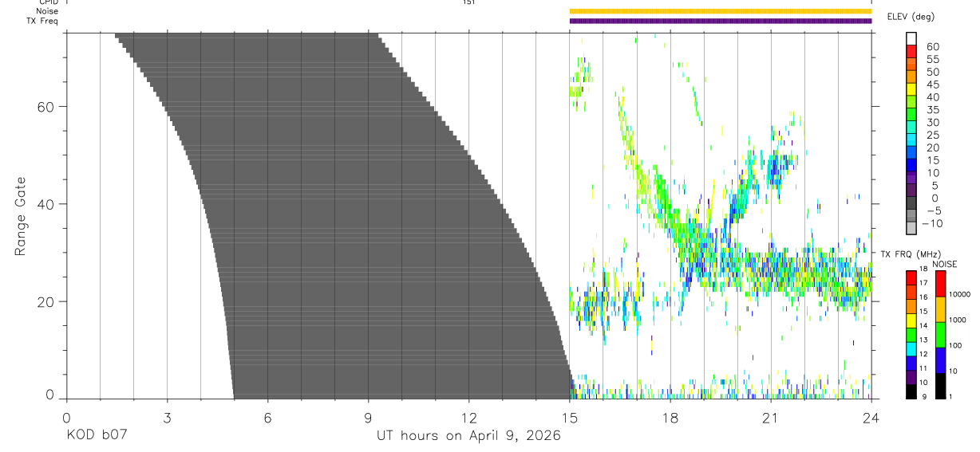Click the '3' tick on UT hours axis

[167, 418]
